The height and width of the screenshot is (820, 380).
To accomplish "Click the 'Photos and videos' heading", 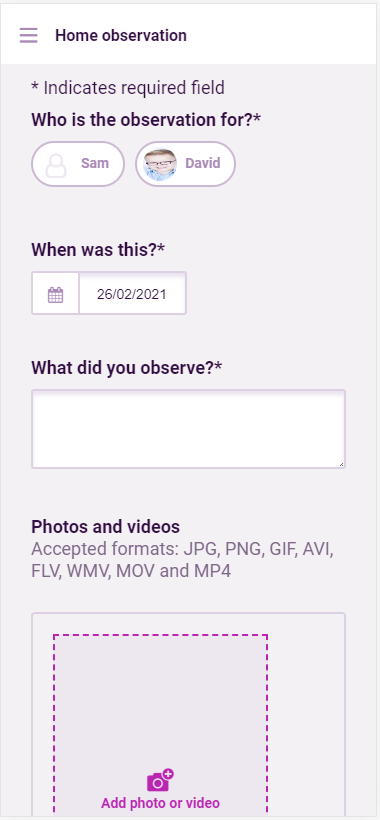I will 106,527.
